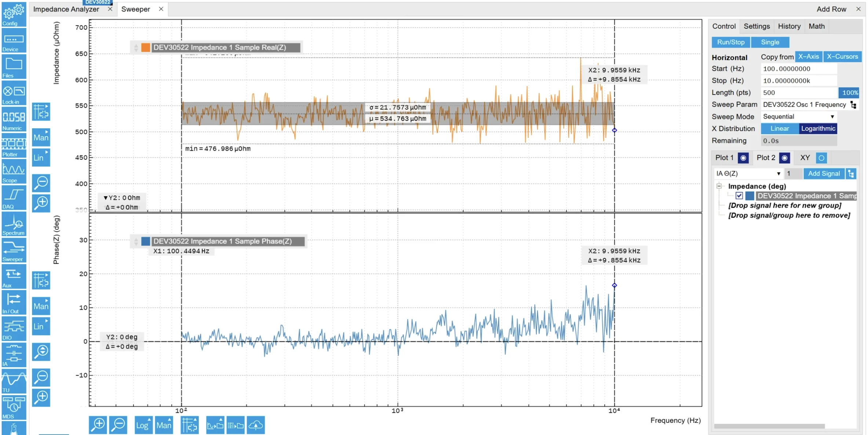Image resolution: width=868 pixels, height=435 pixels.
Task: Toggle top plot Lin scale button
Action: point(41,158)
